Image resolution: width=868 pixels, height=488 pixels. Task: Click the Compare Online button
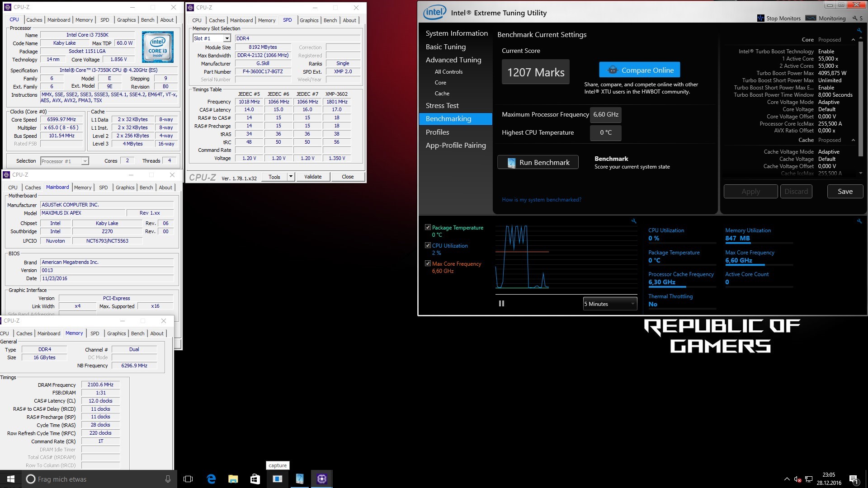pyautogui.click(x=640, y=70)
